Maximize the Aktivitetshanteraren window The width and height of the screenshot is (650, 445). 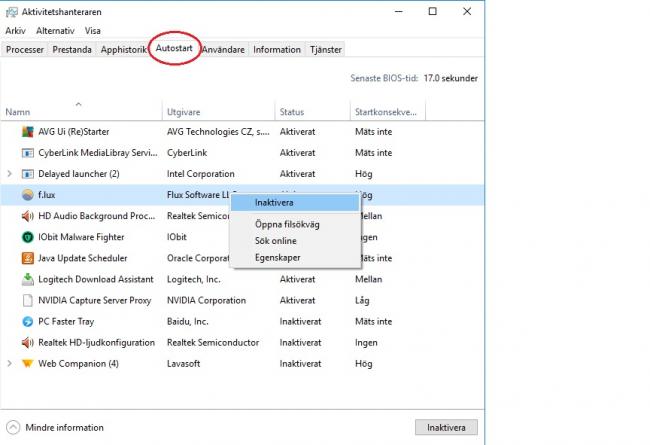[432, 12]
